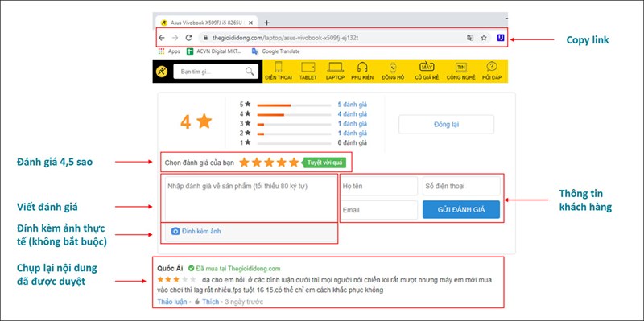
Task: Select the Asus Vivobook browser tab
Action: coord(207,23)
